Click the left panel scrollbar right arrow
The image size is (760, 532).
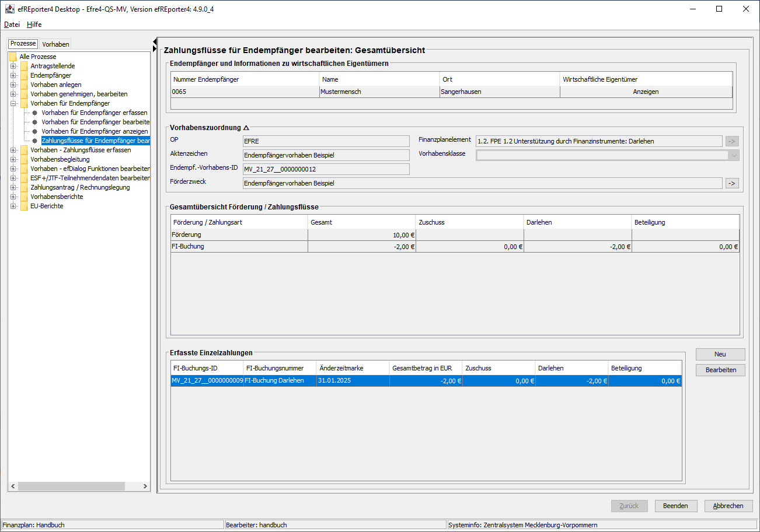click(145, 487)
